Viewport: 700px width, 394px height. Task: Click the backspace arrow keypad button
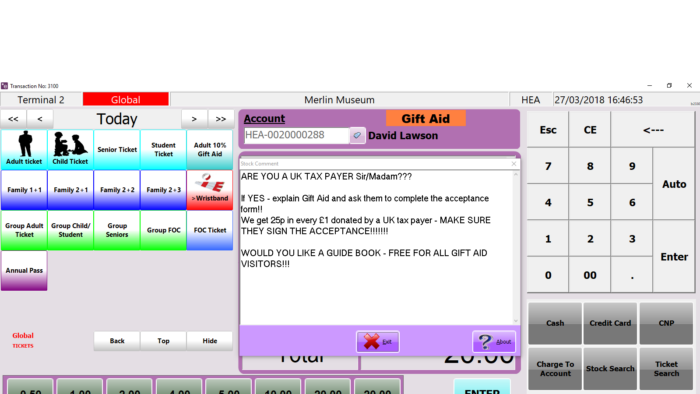653,130
